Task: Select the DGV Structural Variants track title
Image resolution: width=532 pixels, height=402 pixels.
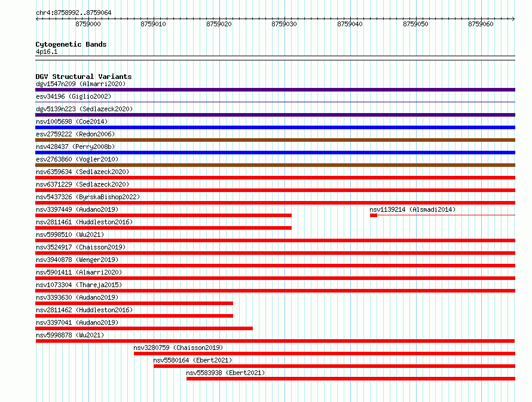Action: [x=84, y=77]
